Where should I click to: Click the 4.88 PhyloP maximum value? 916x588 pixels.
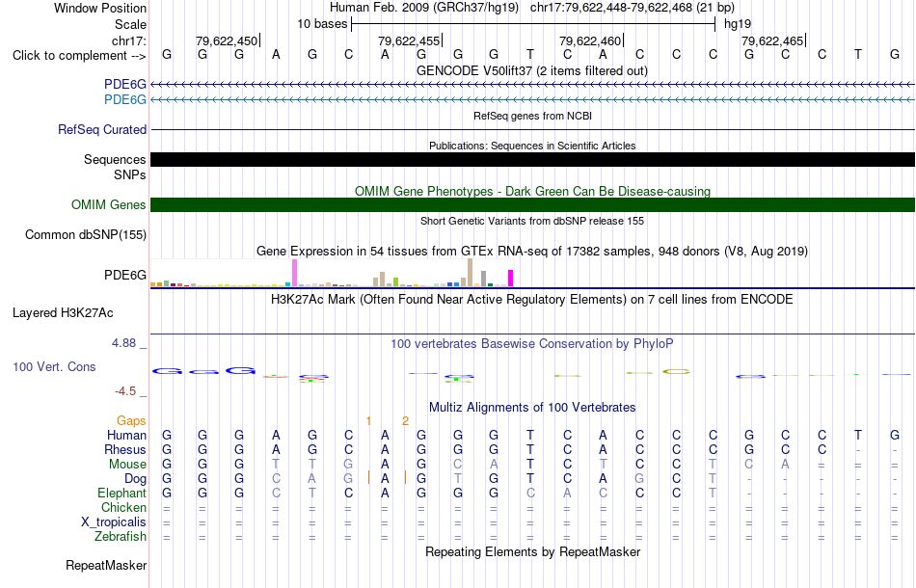123,343
